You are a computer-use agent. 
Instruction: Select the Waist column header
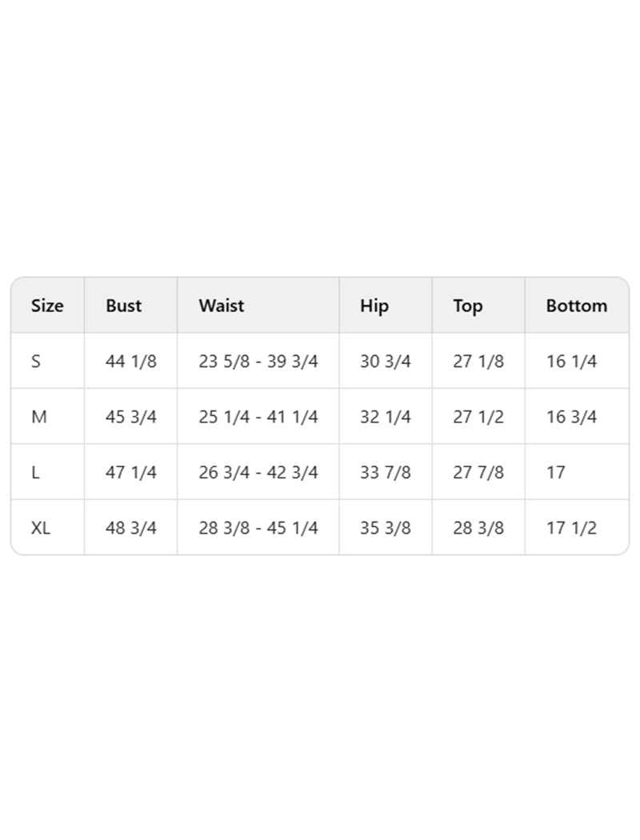tap(222, 306)
